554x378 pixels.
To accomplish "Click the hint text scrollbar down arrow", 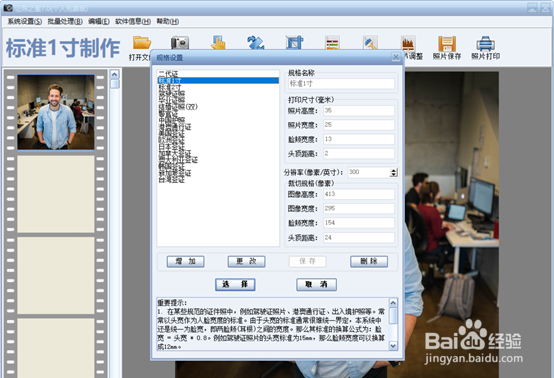I will click(393, 346).
